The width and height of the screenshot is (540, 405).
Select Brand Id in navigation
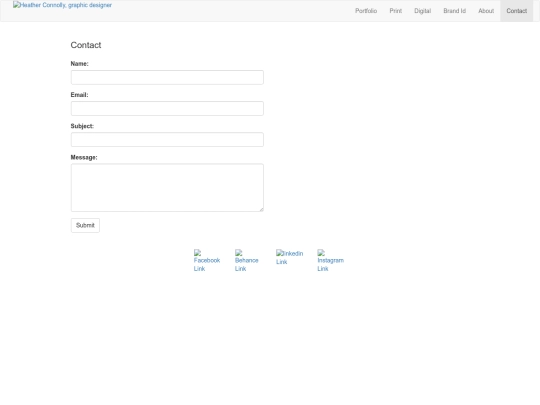tap(454, 11)
